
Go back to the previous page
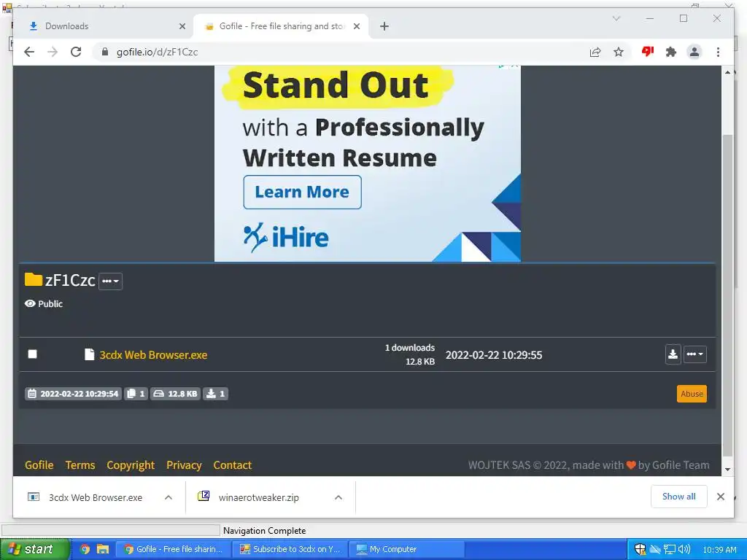pyautogui.click(x=29, y=52)
